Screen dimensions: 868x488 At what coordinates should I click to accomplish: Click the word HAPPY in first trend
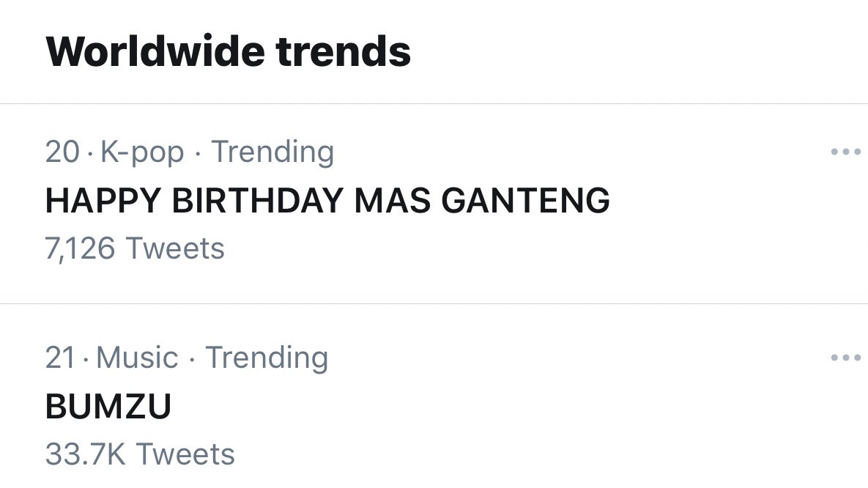[102, 200]
